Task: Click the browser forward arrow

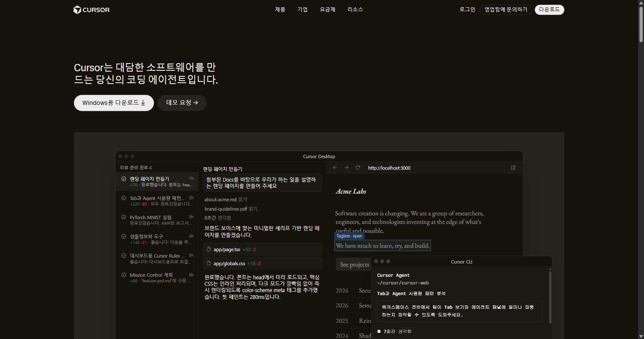Action: (346, 168)
